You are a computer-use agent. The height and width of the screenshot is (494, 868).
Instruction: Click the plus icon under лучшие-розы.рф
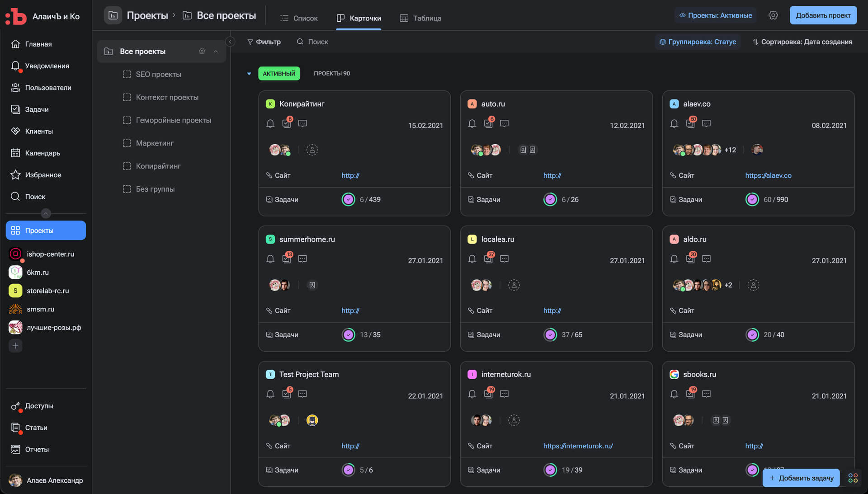15,346
